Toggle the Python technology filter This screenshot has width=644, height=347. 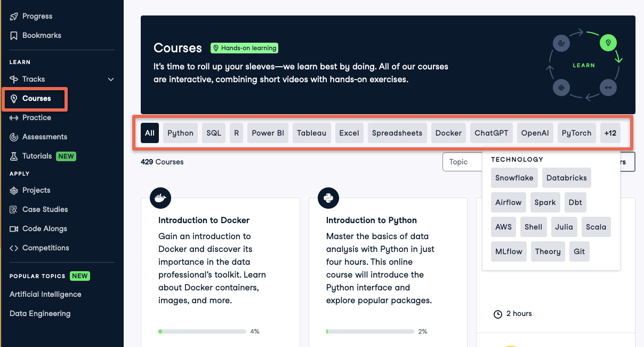point(180,132)
